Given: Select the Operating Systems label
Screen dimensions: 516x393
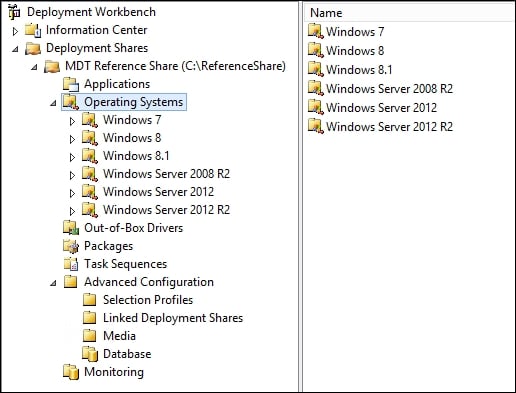Looking at the screenshot, I should click(133, 102).
